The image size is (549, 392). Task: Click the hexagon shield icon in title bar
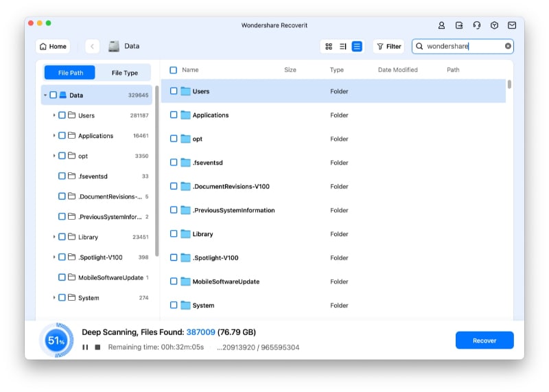pos(494,25)
